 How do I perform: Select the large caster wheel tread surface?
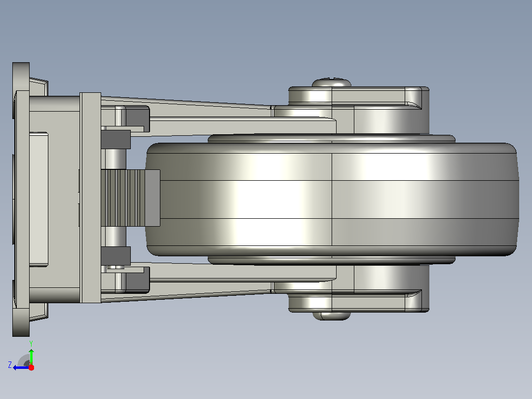click(x=332, y=199)
